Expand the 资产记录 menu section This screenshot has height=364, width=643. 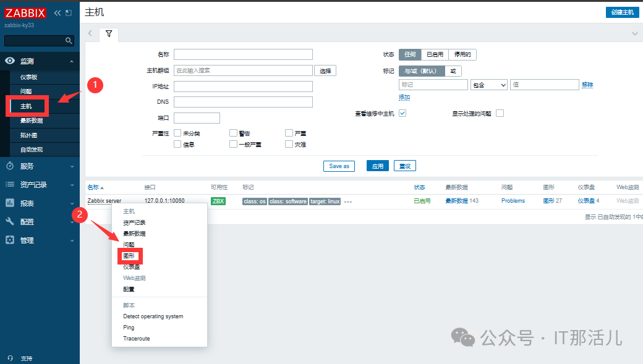pos(72,185)
